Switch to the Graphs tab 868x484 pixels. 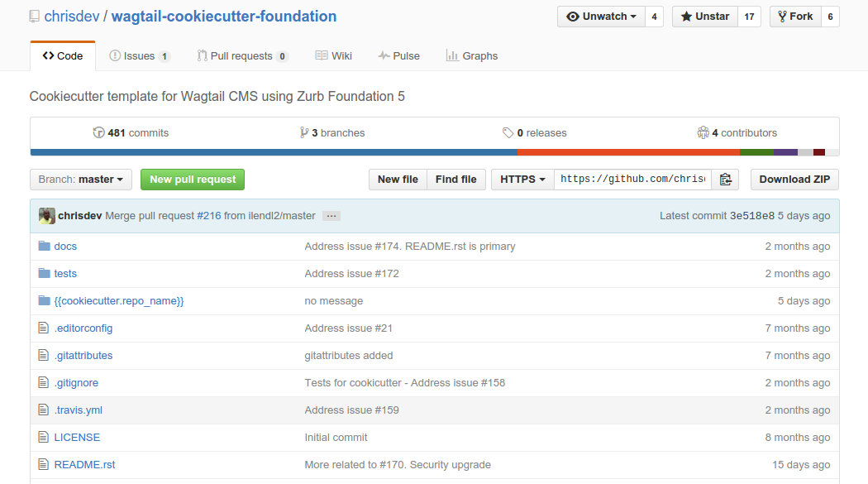(x=472, y=56)
